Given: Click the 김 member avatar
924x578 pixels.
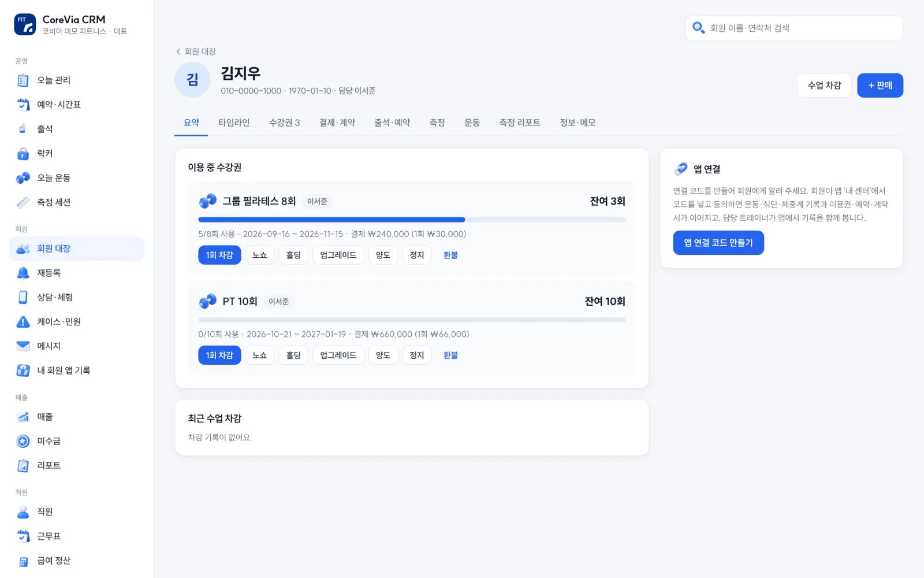Looking at the screenshot, I should pyautogui.click(x=192, y=80).
